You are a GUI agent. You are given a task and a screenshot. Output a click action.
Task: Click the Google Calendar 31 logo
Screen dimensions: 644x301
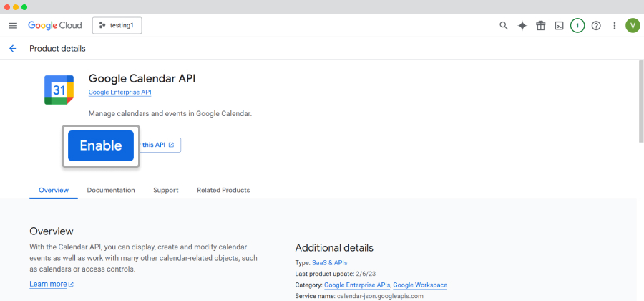pyautogui.click(x=59, y=90)
